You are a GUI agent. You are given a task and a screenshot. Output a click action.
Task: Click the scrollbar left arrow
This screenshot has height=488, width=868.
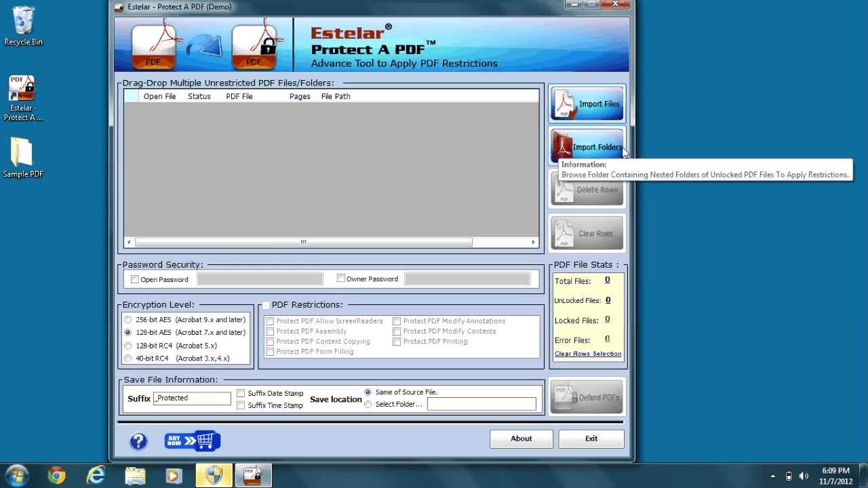129,242
